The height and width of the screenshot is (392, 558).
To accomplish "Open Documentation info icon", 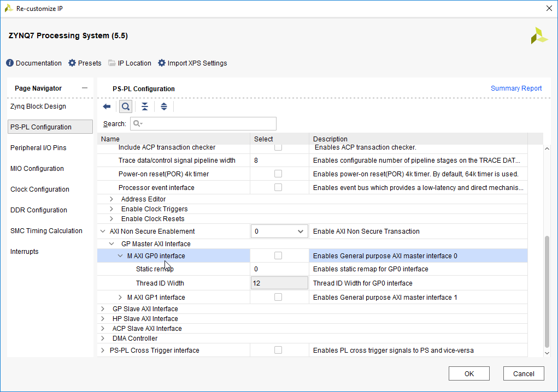I will (x=10, y=63).
